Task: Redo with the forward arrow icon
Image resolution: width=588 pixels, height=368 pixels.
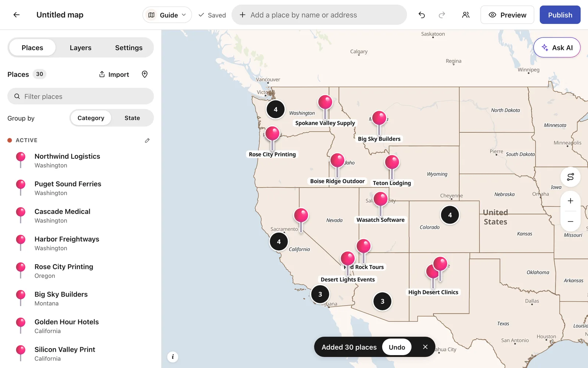Action: click(442, 15)
